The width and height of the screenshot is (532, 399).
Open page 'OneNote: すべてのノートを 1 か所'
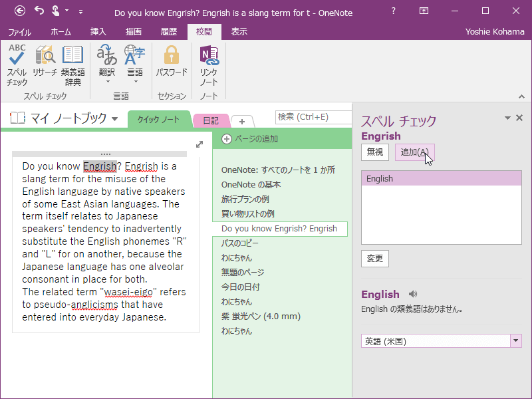tap(278, 170)
